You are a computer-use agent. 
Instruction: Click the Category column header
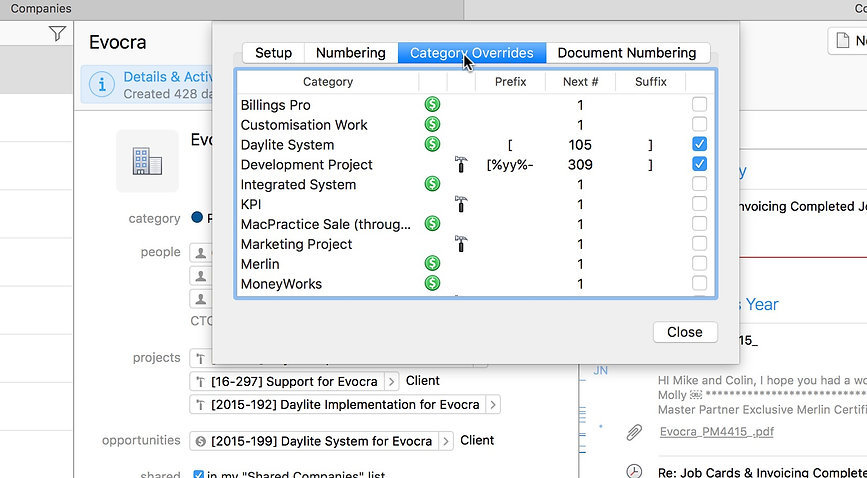click(328, 82)
